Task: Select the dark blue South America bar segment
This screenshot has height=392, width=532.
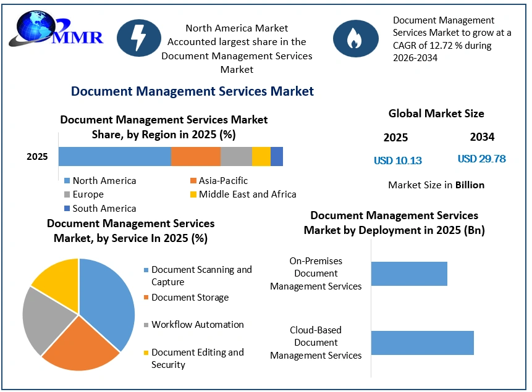Action: 277,156
